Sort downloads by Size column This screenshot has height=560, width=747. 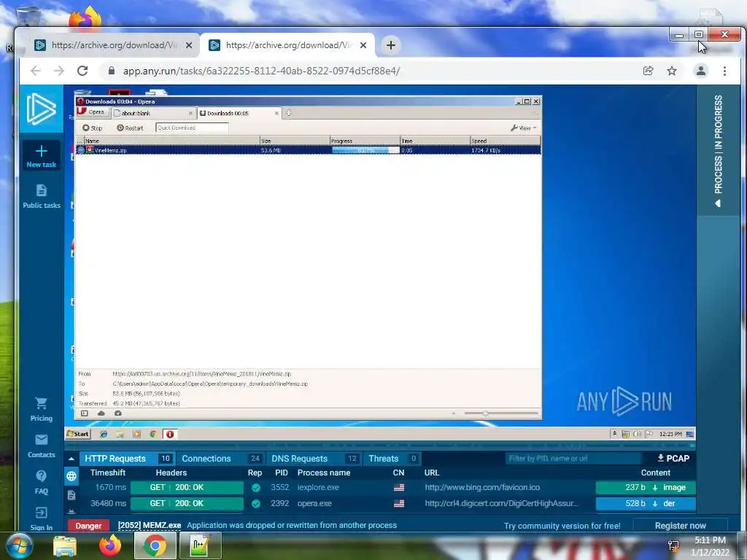point(295,141)
